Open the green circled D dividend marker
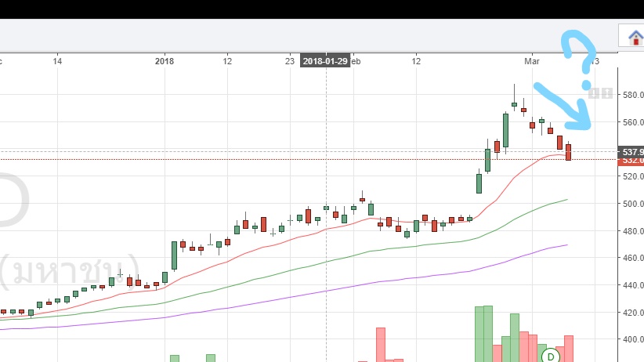The image size is (644, 362). 551,357
